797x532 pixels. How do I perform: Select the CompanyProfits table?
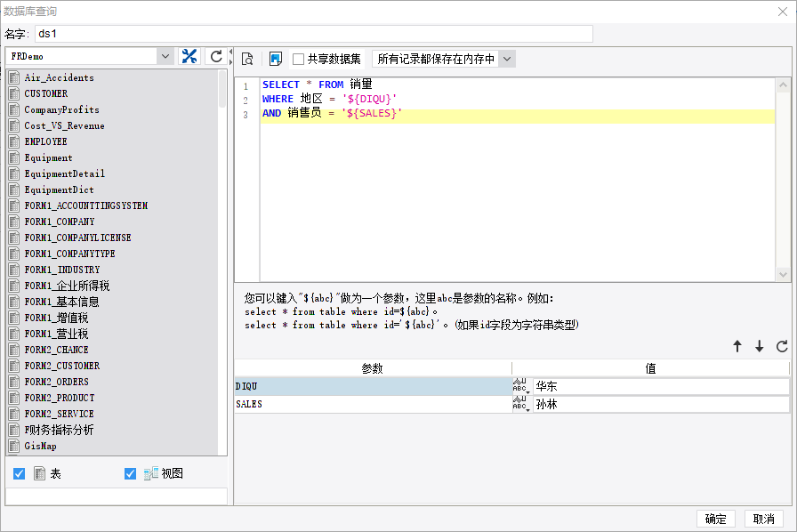coord(61,109)
